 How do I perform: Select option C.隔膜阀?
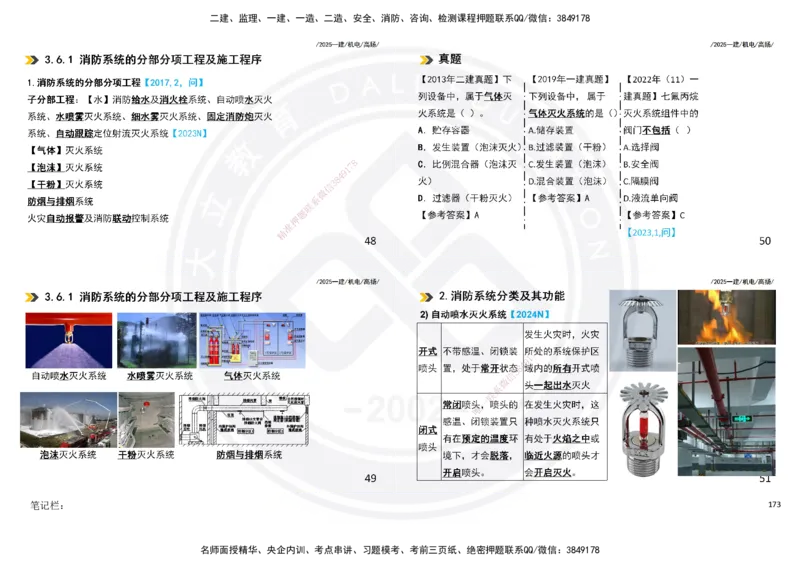(x=641, y=182)
